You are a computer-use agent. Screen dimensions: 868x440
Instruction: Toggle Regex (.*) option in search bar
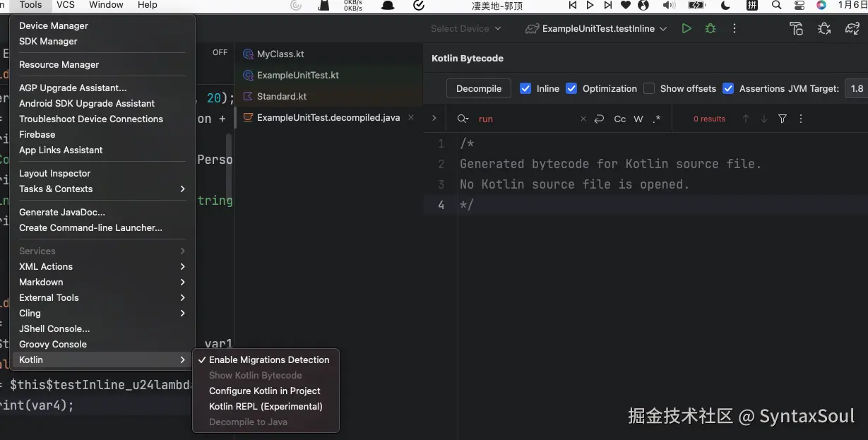(657, 119)
